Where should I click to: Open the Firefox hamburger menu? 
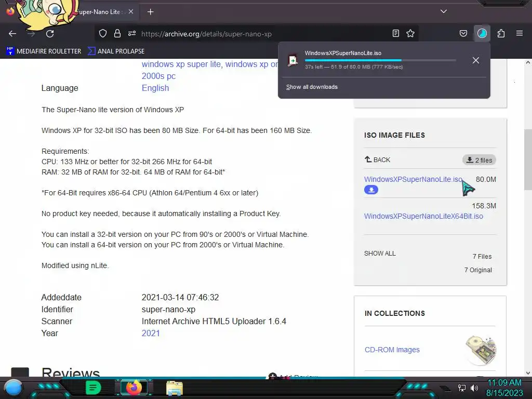pos(520,33)
